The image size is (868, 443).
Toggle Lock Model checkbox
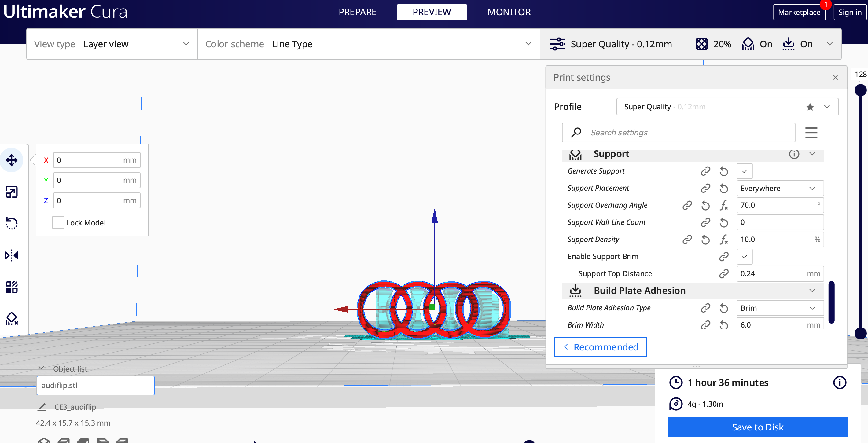click(57, 222)
